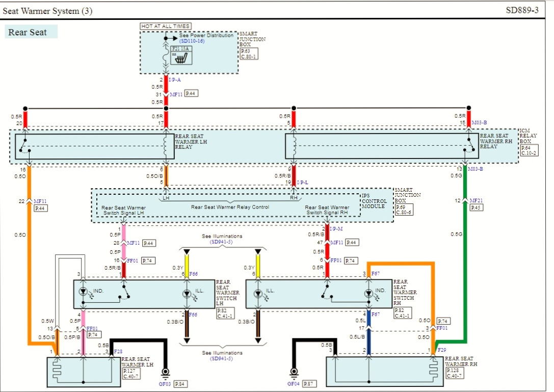The width and height of the screenshot is (554, 392).
Task: Click the F66 connector link at pin 6
Action: coord(193,274)
